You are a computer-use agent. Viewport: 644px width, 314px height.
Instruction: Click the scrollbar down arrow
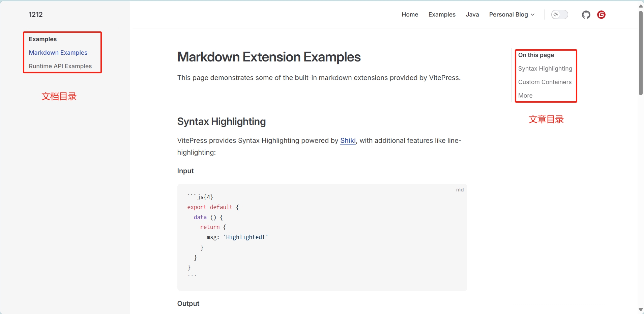point(641,310)
